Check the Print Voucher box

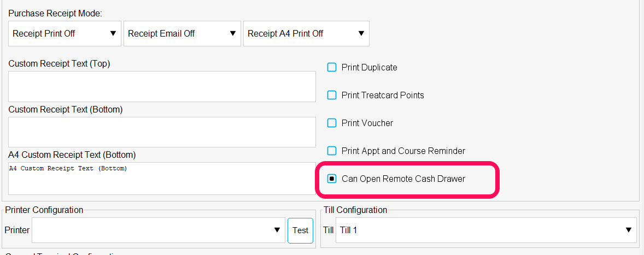pyautogui.click(x=331, y=123)
